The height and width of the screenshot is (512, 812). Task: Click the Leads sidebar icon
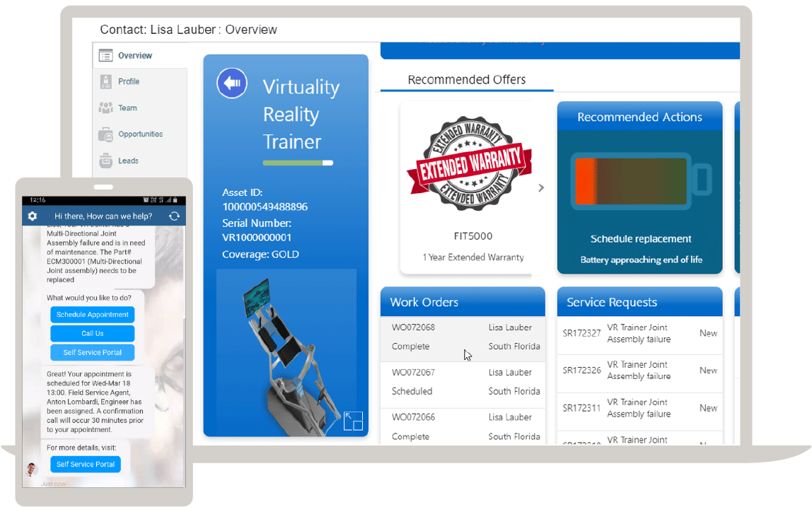106,161
